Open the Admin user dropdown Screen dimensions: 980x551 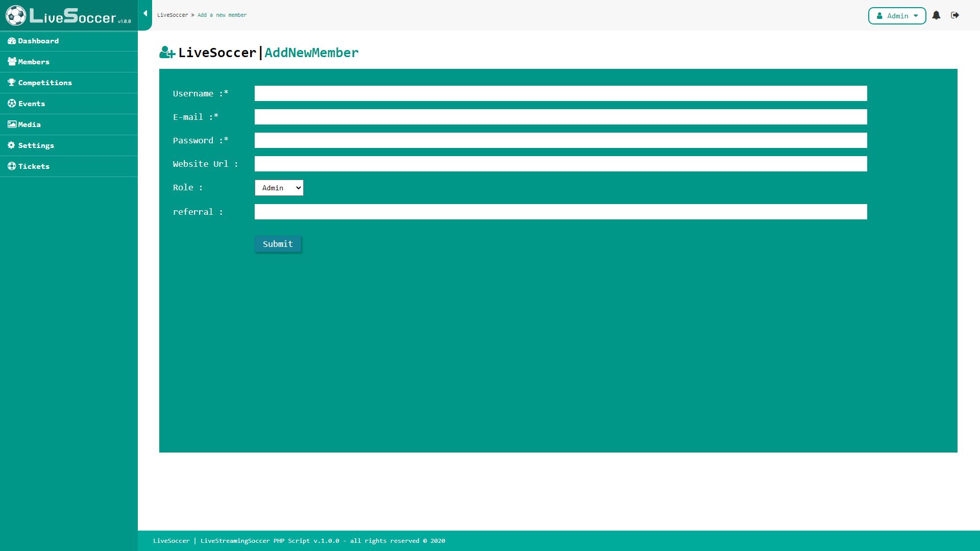click(x=897, y=16)
